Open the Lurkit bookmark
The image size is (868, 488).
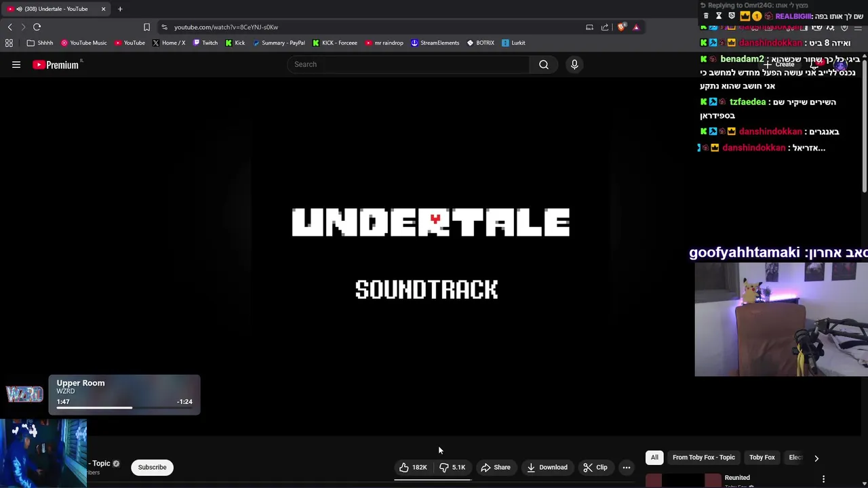(x=514, y=43)
